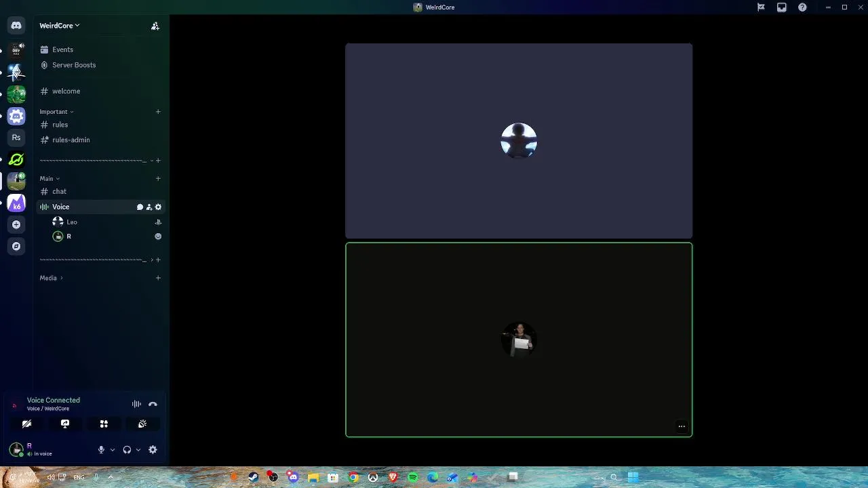Turn on camera in voice panel
Screen dimensions: 868x488
coord(26,424)
